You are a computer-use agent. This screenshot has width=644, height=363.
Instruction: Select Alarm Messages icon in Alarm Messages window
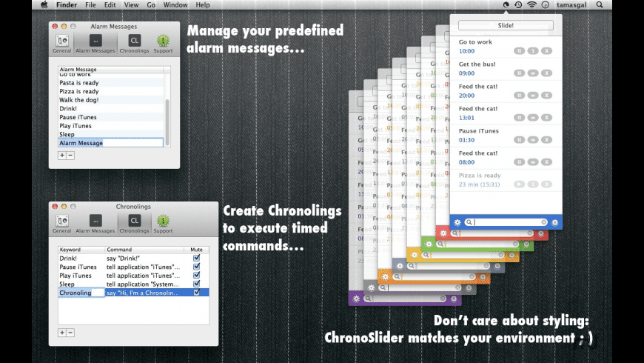tap(95, 44)
